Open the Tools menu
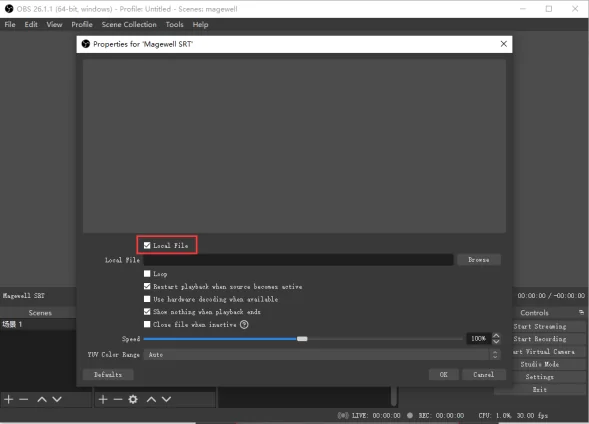Screen dimensions: 589x424 (x=174, y=24)
